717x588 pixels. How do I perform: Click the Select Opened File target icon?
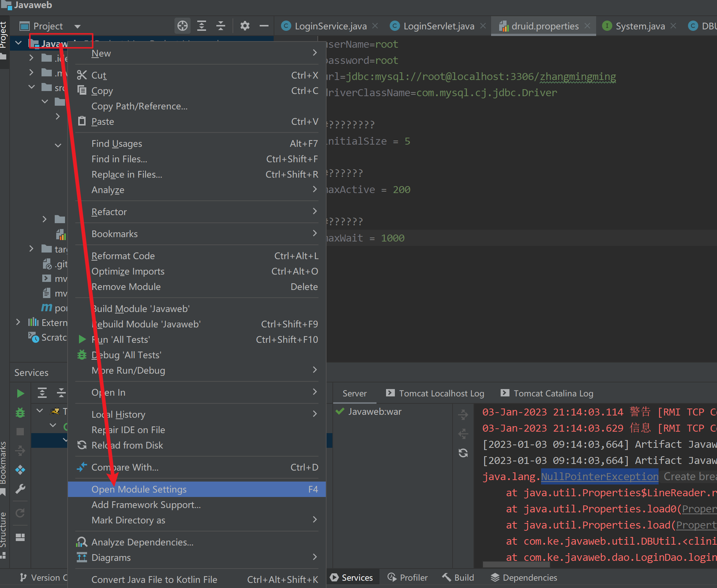pos(183,26)
